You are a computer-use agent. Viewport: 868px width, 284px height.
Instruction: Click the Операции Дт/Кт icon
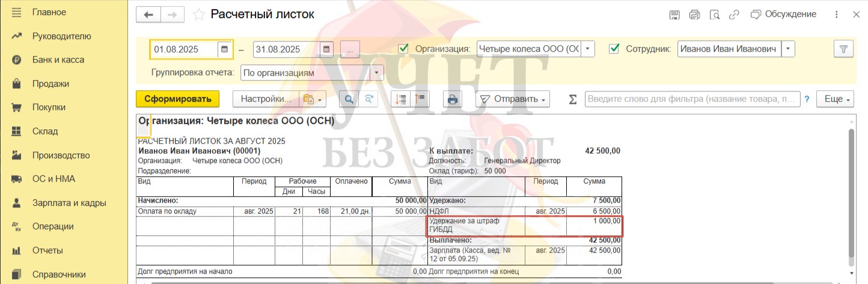tap(17, 226)
